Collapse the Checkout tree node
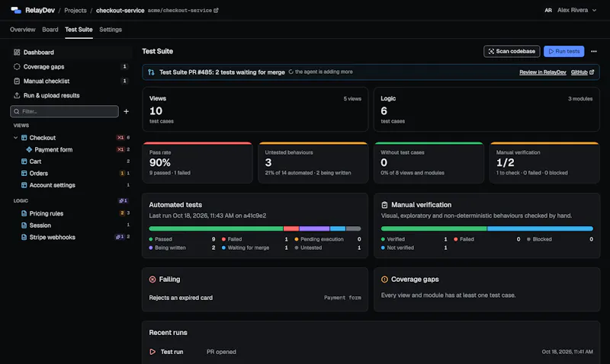This screenshot has width=610, height=364. [15, 138]
